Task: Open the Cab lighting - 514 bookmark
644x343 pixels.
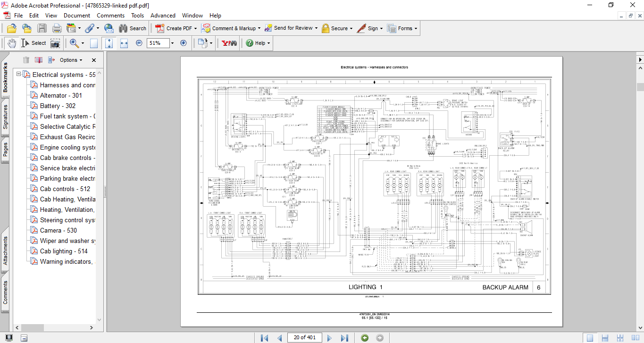Action: 64,252
